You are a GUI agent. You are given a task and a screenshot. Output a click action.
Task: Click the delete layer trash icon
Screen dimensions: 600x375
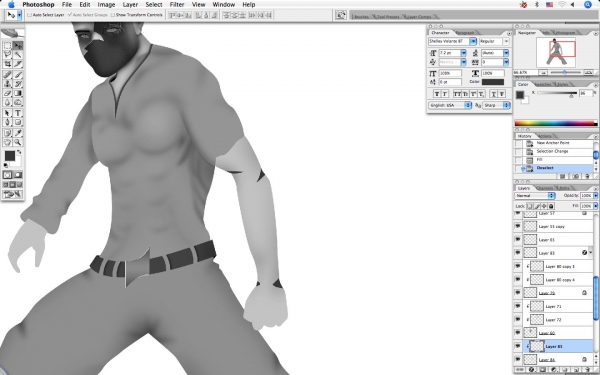click(x=587, y=370)
